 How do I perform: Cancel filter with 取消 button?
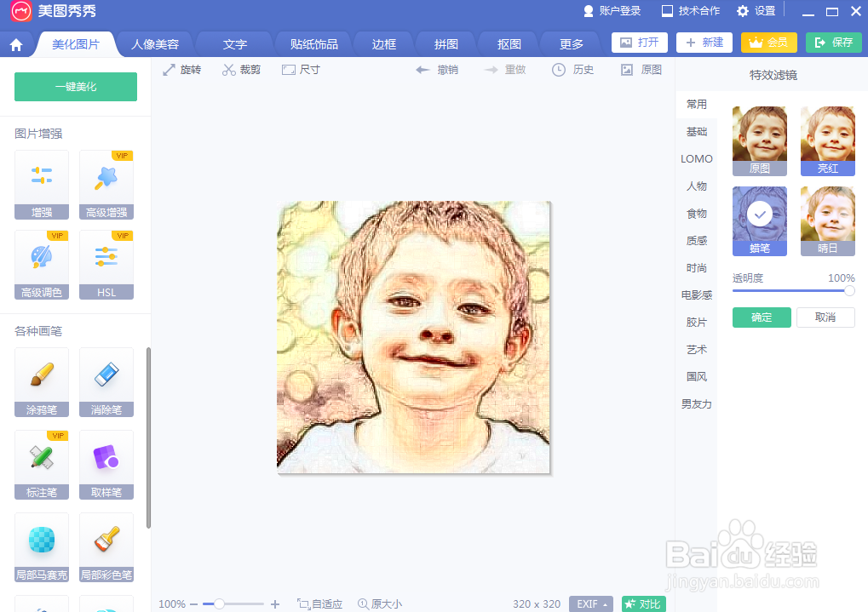point(825,317)
